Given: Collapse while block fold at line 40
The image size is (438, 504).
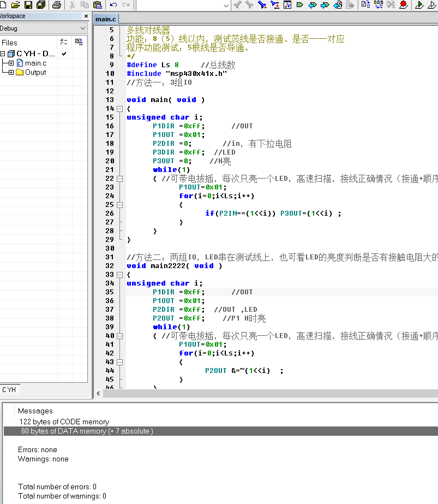Looking at the screenshot, I should (x=120, y=336).
